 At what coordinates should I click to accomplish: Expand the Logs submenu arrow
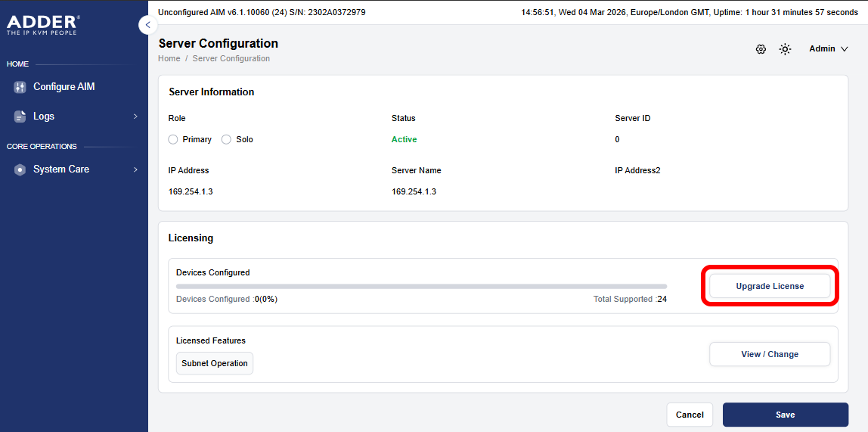point(135,117)
